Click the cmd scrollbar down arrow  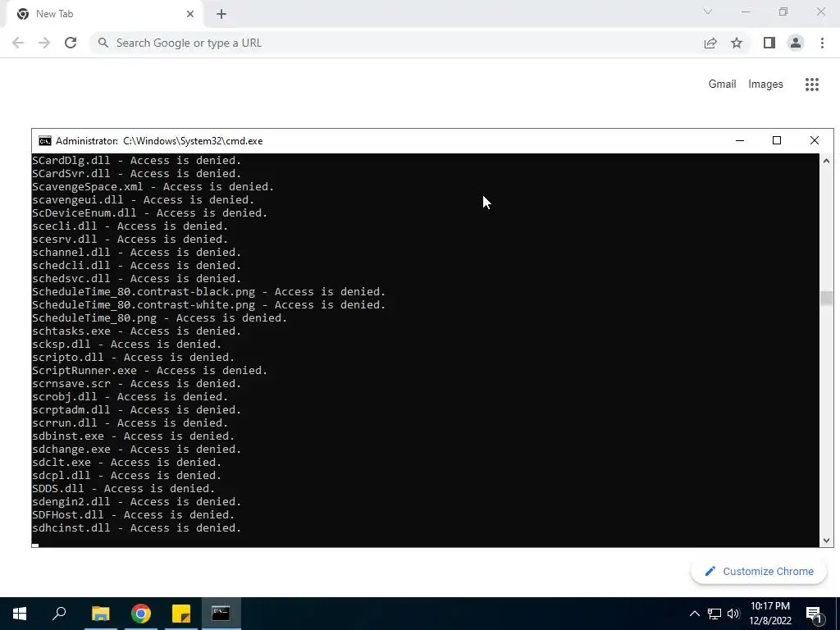[826, 541]
